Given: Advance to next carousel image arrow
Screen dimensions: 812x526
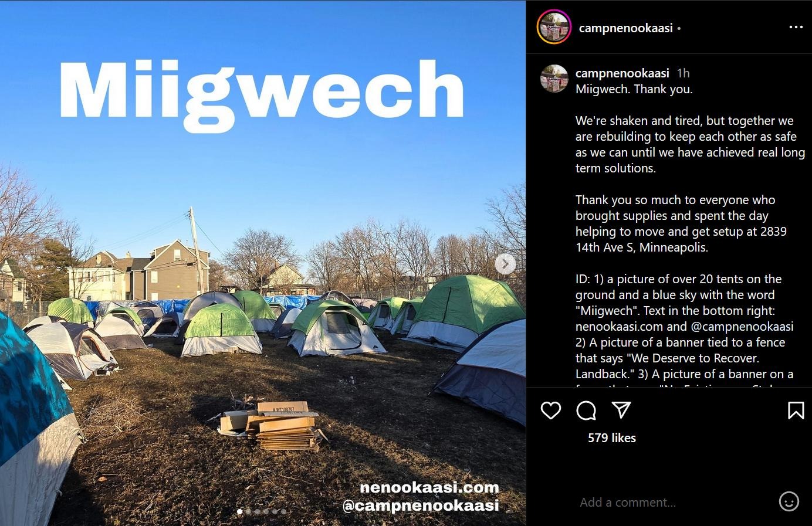Looking at the screenshot, I should tap(505, 264).
